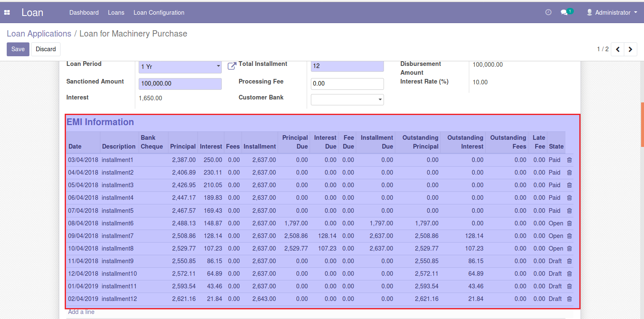The image size is (644, 319).
Task: Open the apps grid menu icon
Action: pyautogui.click(x=7, y=13)
